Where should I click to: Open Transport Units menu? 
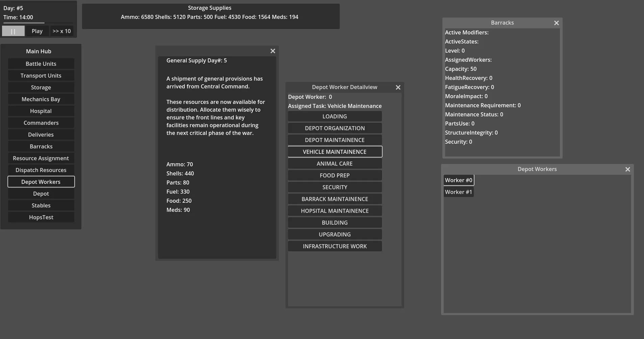[x=41, y=76]
